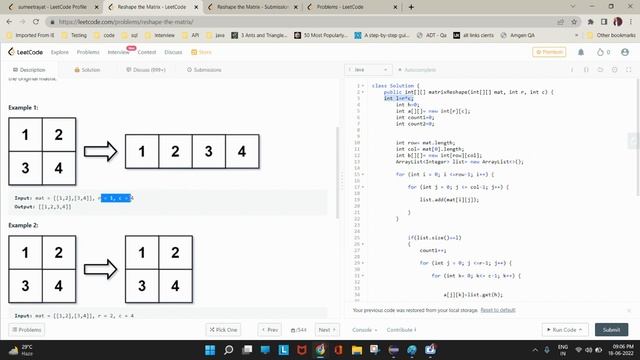Open the Chrome three-dot menu
The image size is (640, 360).
coord(631,22)
